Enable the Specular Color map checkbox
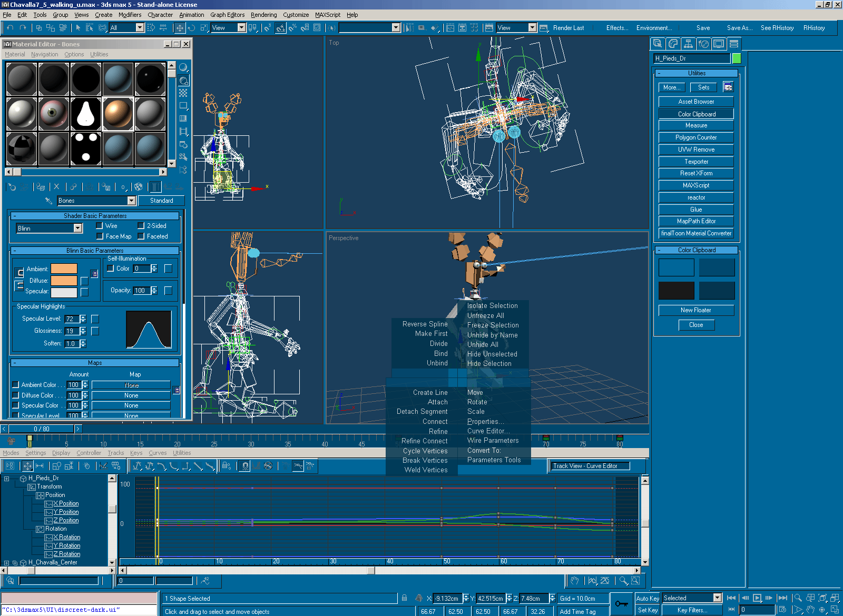843x616 pixels. coord(15,405)
